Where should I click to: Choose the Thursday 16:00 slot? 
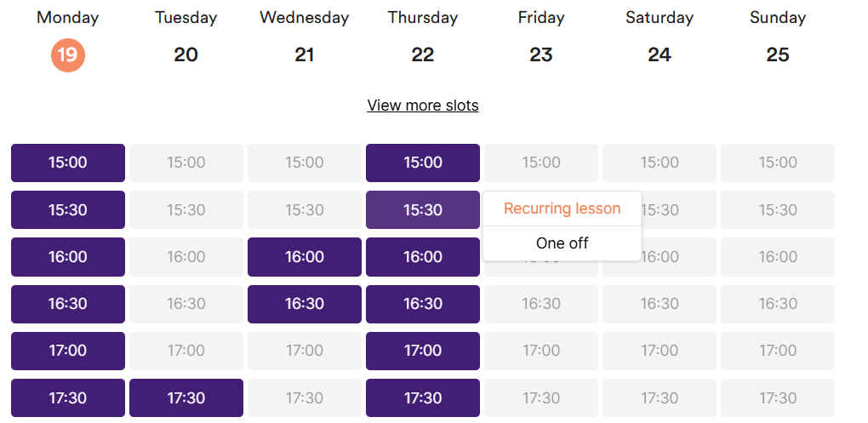pos(423,257)
